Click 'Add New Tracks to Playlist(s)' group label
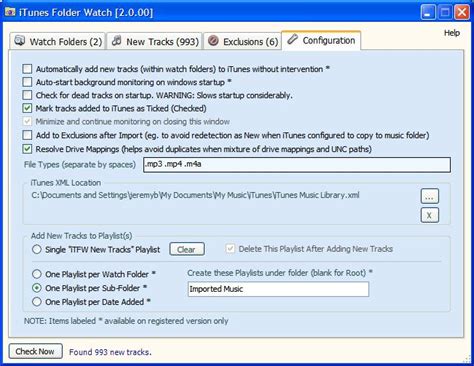Viewport: 474px width, 366px height. tap(81, 236)
